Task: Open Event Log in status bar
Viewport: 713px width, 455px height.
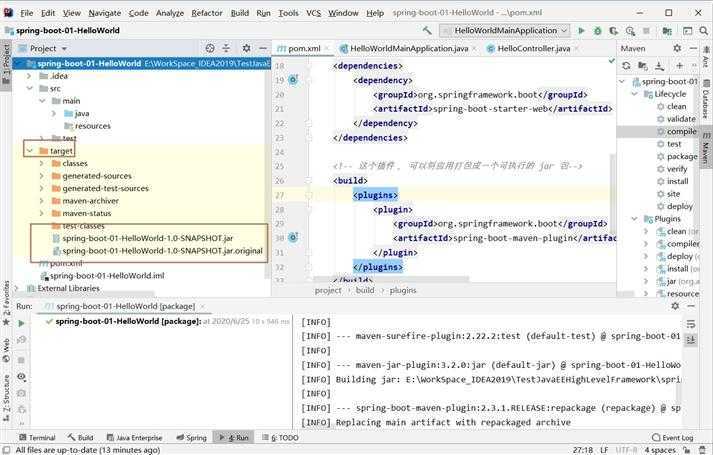Action: click(673, 438)
